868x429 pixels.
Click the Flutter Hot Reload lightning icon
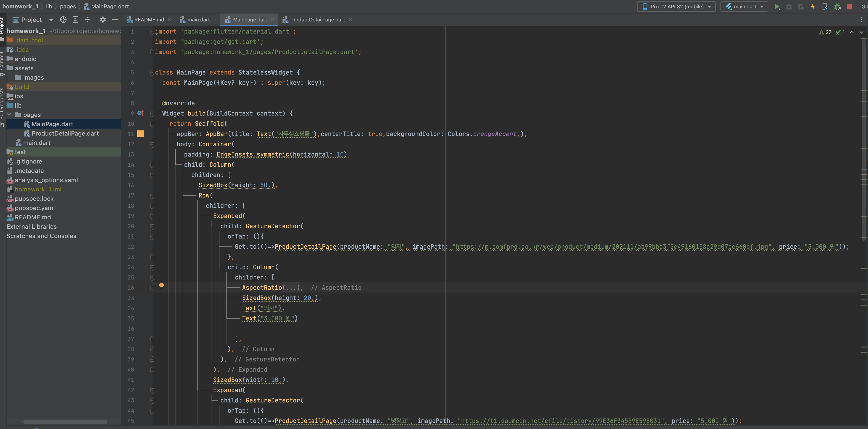[813, 7]
